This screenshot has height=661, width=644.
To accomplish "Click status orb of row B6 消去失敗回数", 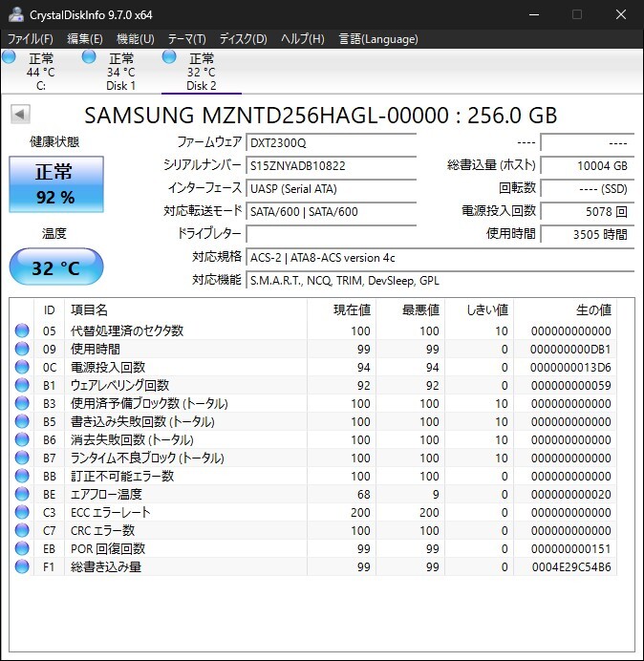I will (x=22, y=439).
